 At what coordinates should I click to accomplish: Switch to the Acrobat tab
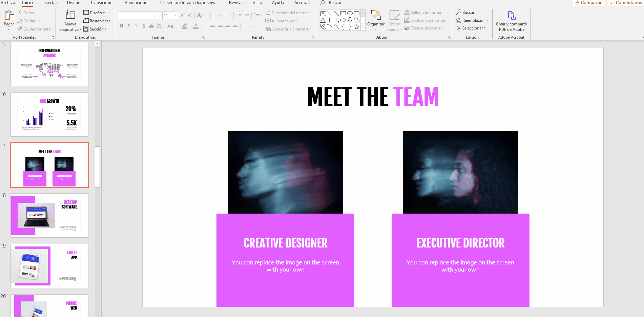(x=302, y=3)
